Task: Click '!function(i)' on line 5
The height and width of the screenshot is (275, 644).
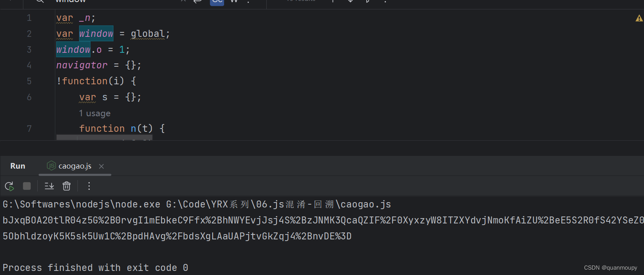Action: pyautogui.click(x=90, y=81)
